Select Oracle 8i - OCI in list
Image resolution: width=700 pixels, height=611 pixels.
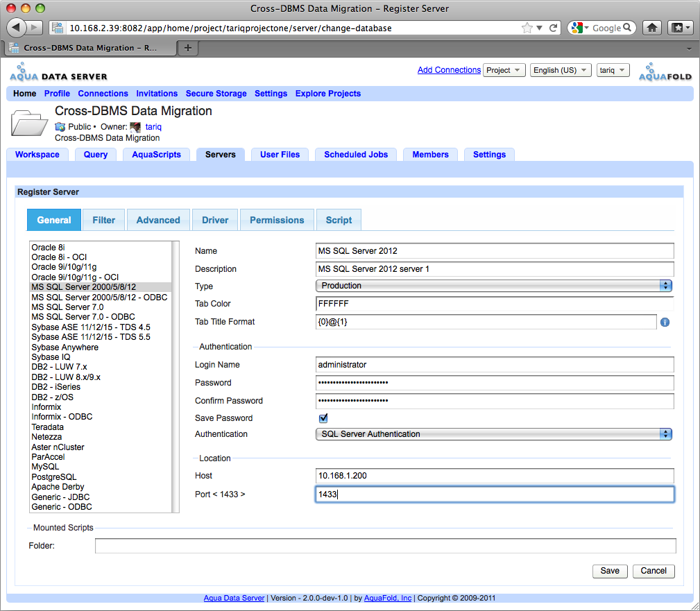pyautogui.click(x=101, y=257)
